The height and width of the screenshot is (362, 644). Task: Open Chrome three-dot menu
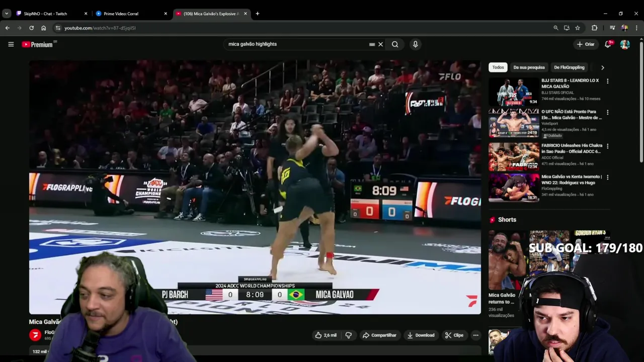click(636, 28)
